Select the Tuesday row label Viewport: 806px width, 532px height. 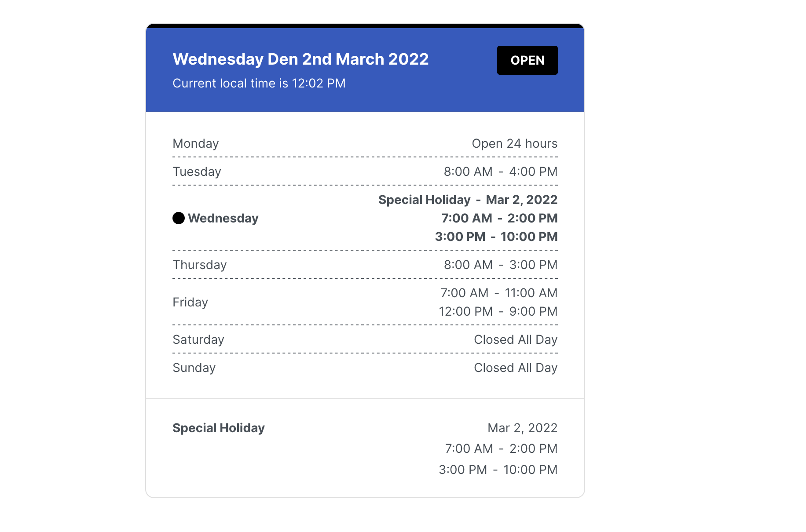pos(197,171)
